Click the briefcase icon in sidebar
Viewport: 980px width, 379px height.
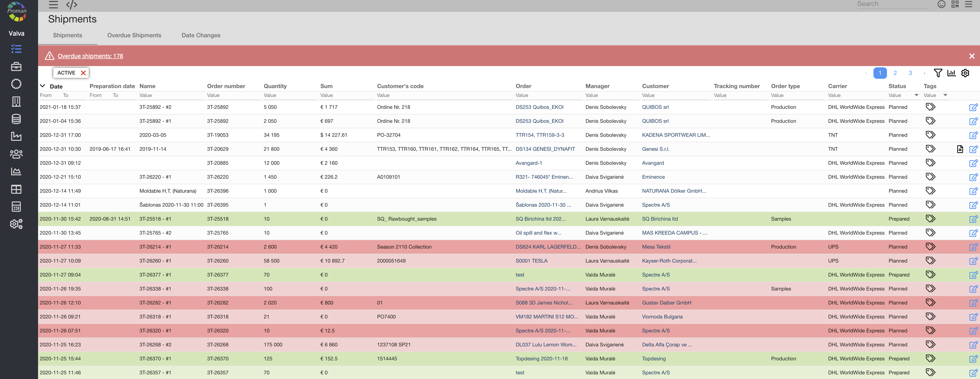[16, 67]
